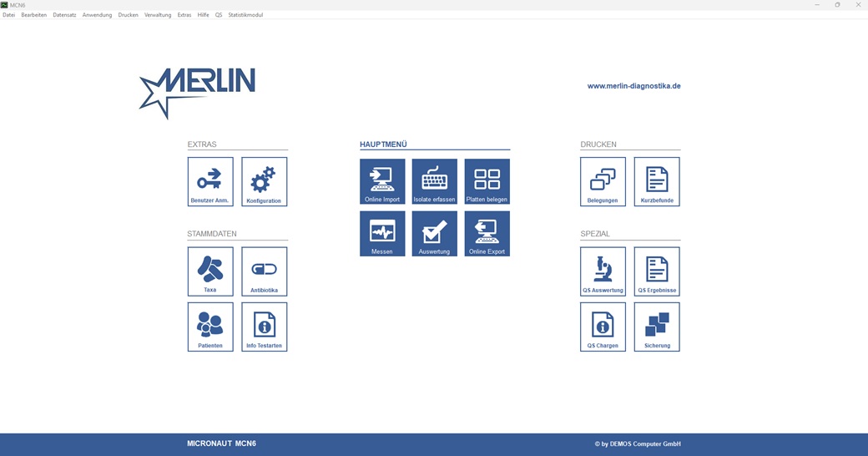Open the Statistikmodul menu
Screen dimensions: 868x456
pyautogui.click(x=245, y=15)
